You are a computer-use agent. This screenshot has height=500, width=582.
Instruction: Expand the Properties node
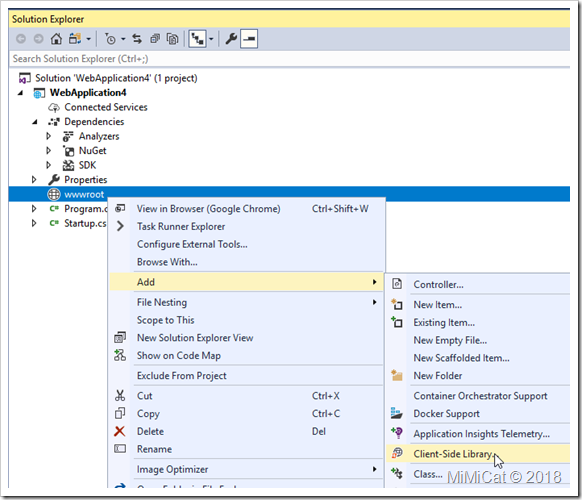[34, 180]
